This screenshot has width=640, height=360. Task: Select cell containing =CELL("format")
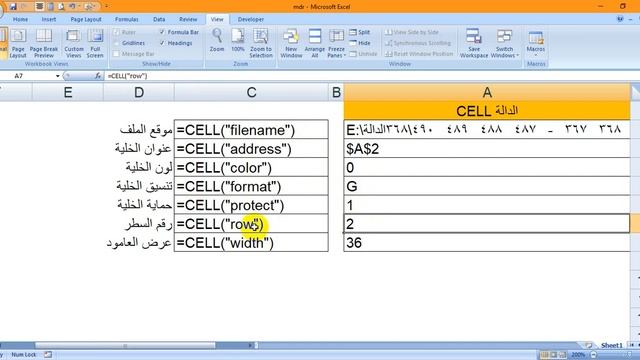coord(251,186)
